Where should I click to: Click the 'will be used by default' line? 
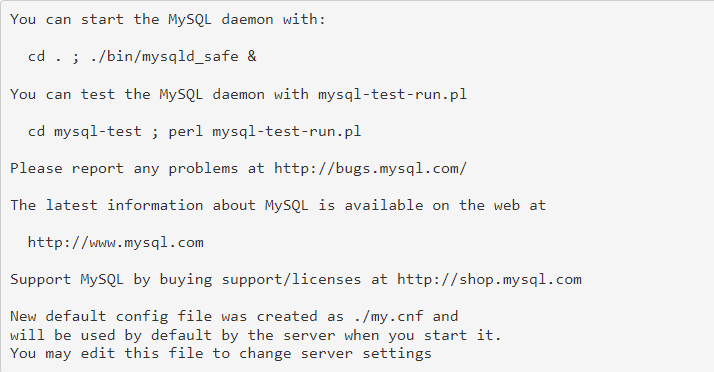(255, 335)
